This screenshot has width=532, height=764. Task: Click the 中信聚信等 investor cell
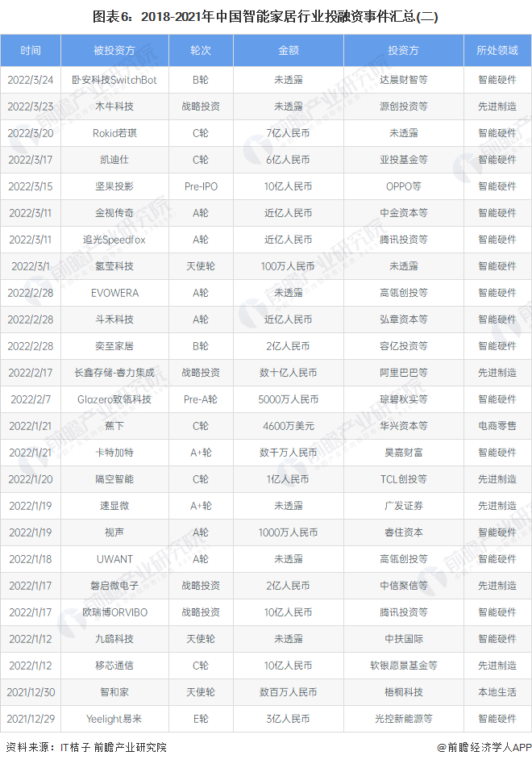click(404, 586)
